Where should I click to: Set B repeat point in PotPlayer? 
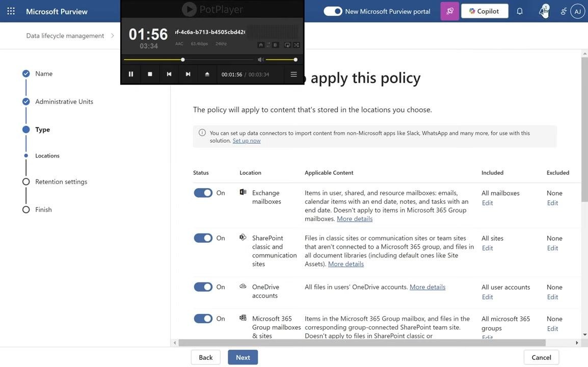click(275, 45)
